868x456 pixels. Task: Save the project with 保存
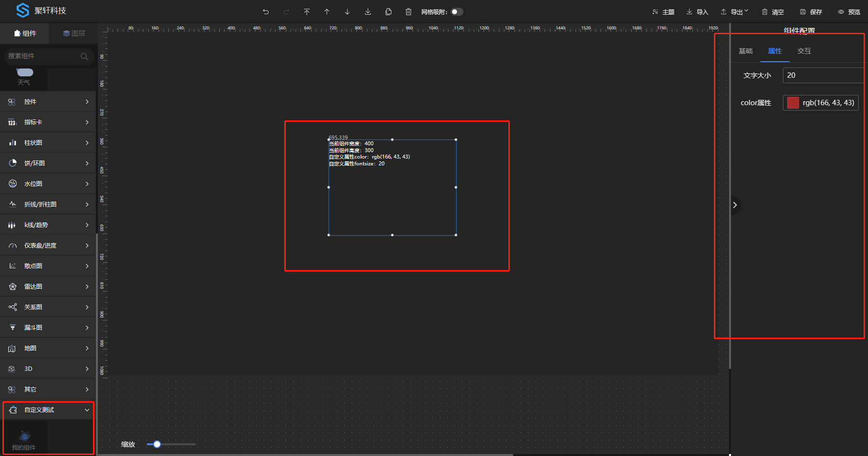point(811,12)
